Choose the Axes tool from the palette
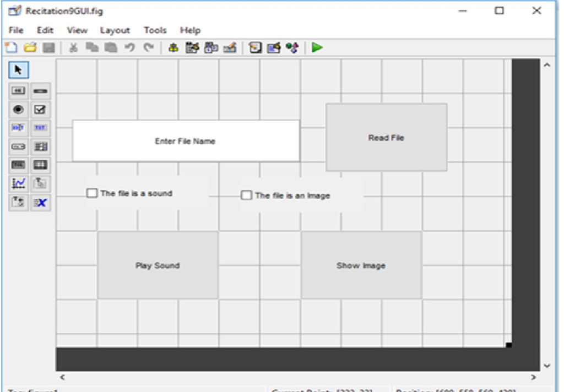Screen dimensions: 564x392 (x=17, y=183)
